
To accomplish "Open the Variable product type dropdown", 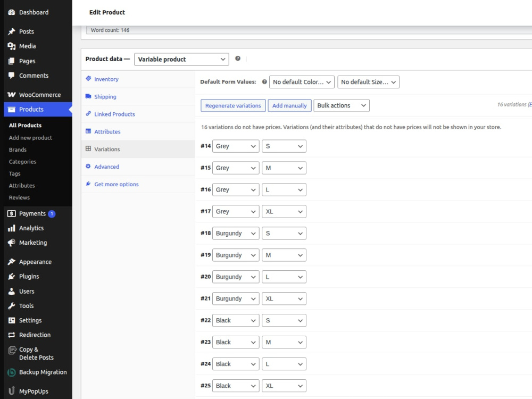I will (181, 60).
